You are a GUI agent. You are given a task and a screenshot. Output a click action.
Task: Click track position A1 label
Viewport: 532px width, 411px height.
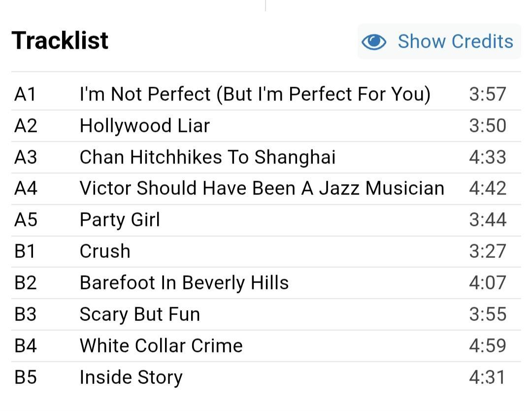[25, 94]
